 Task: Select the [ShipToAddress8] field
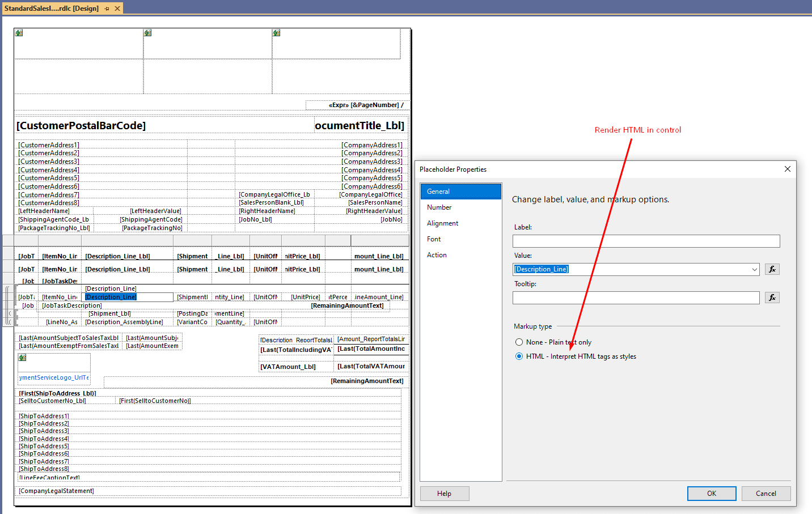pyautogui.click(x=44, y=469)
